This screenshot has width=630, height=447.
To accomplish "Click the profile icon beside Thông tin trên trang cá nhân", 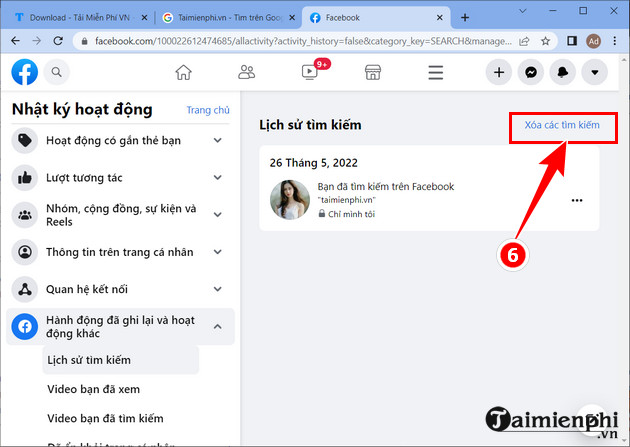I will coord(25,252).
